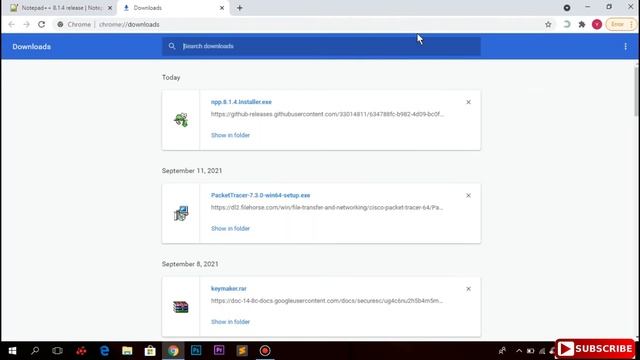Click the PacketTracer setup file icon
Viewport: 640px width, 360px height.
[x=181, y=213]
